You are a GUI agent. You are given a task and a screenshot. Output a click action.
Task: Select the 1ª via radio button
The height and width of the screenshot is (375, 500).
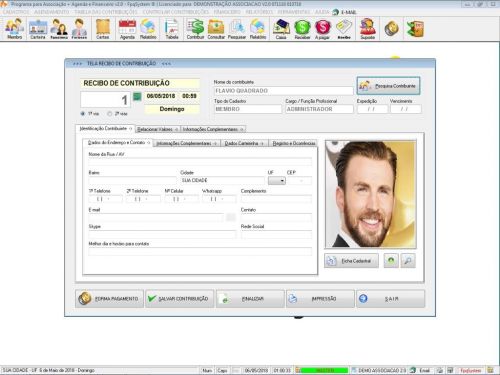click(83, 114)
